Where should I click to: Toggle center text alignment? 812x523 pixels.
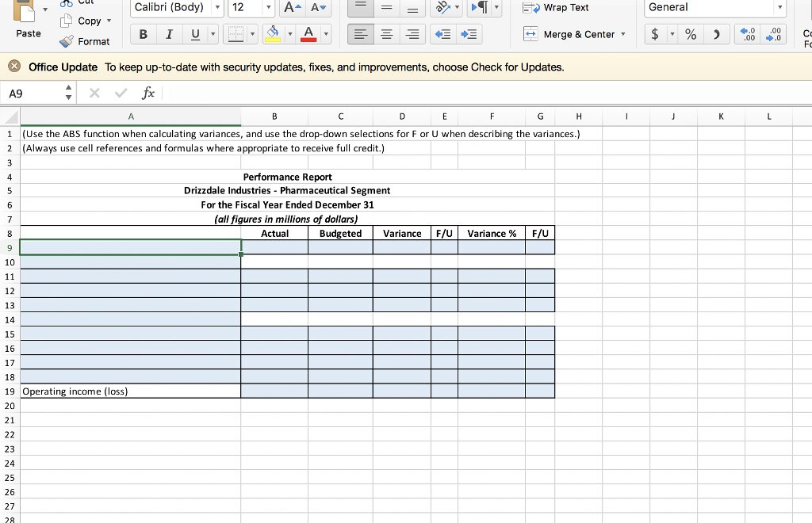click(385, 34)
